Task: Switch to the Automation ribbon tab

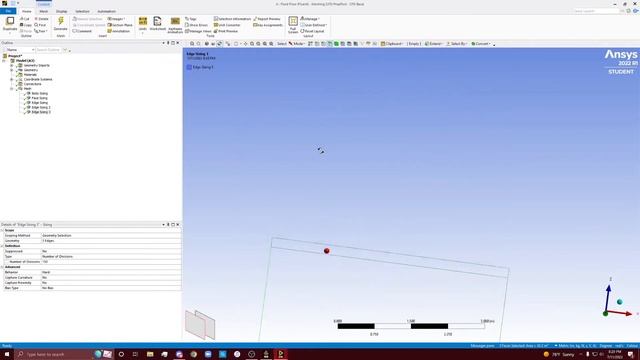Action: (106, 11)
